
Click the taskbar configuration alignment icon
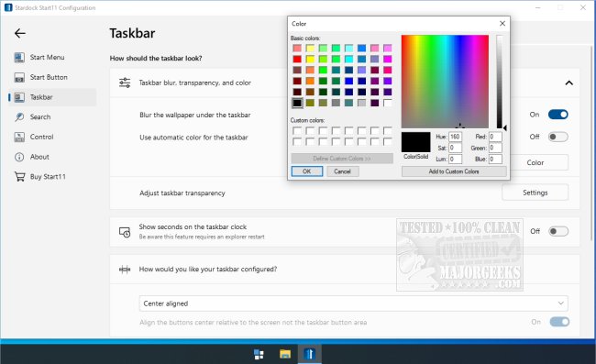point(125,270)
